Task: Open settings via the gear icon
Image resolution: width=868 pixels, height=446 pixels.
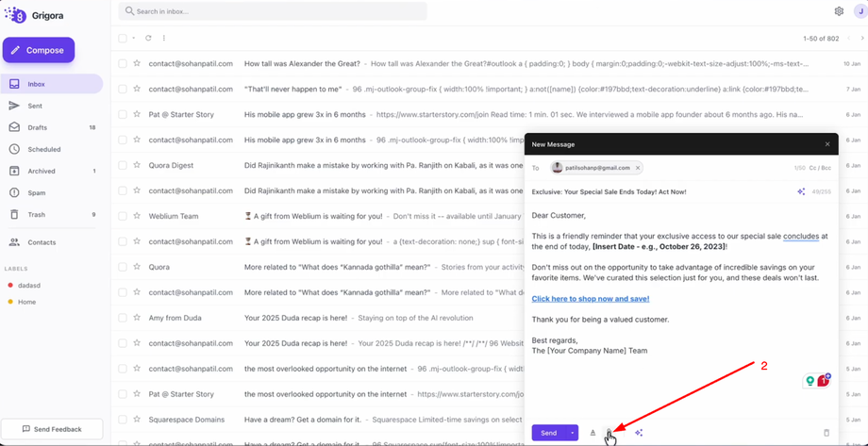Action: (x=839, y=11)
